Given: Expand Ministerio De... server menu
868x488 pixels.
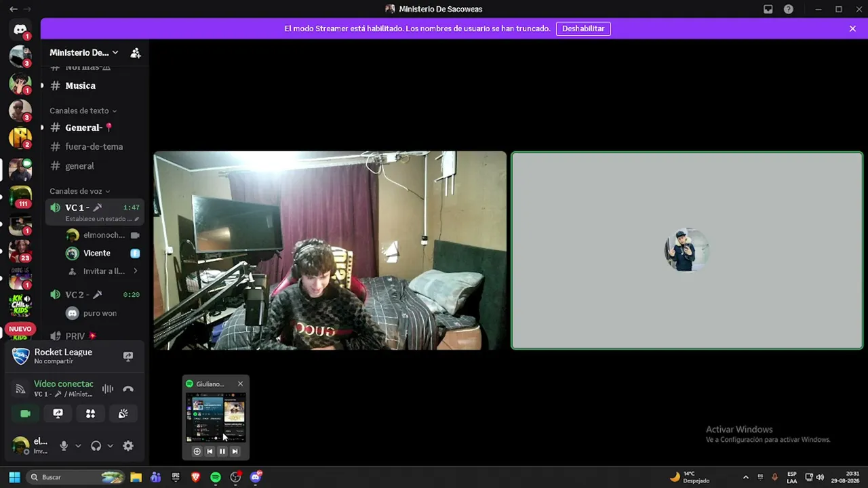Looking at the screenshot, I should pos(84,53).
